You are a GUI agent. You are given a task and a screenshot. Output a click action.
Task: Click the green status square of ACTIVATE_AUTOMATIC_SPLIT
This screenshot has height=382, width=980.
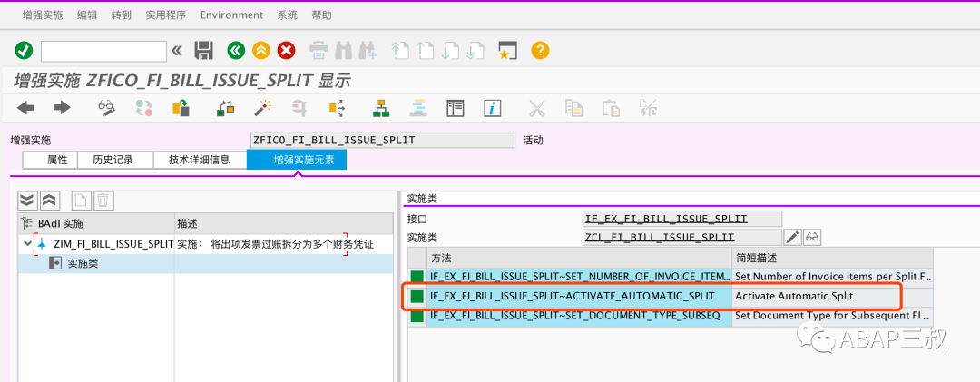click(417, 296)
